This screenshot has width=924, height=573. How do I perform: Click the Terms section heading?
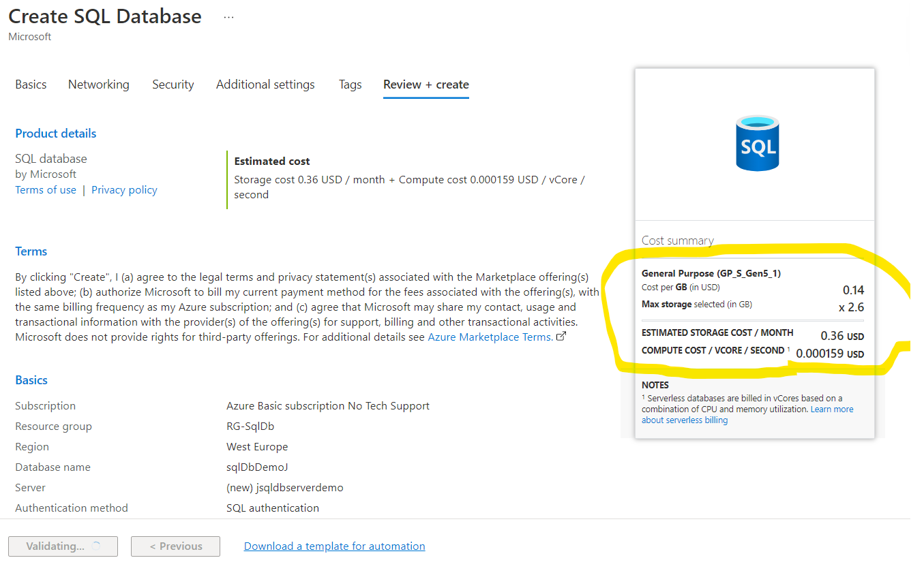(x=31, y=251)
